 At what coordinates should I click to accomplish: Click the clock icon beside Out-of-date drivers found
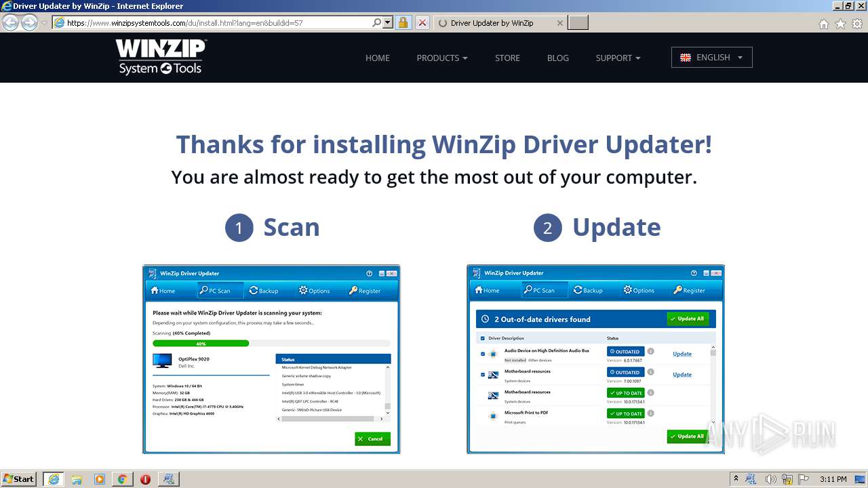(x=485, y=319)
